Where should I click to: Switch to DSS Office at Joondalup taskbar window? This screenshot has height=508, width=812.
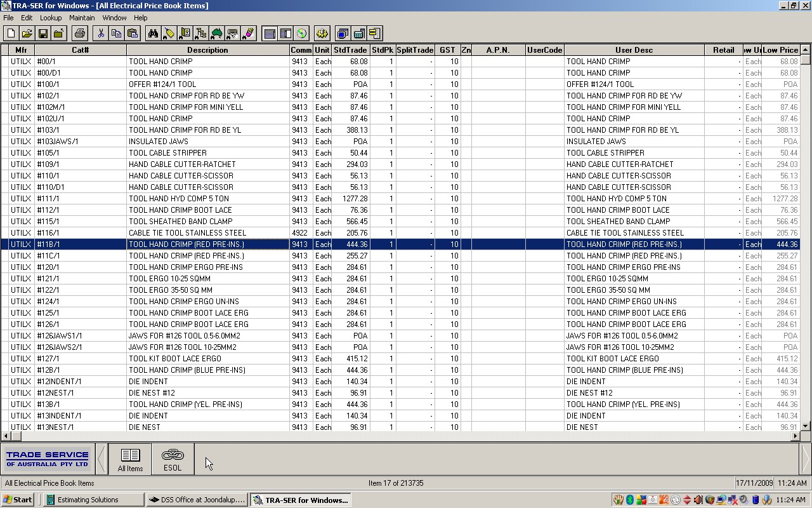pyautogui.click(x=197, y=500)
